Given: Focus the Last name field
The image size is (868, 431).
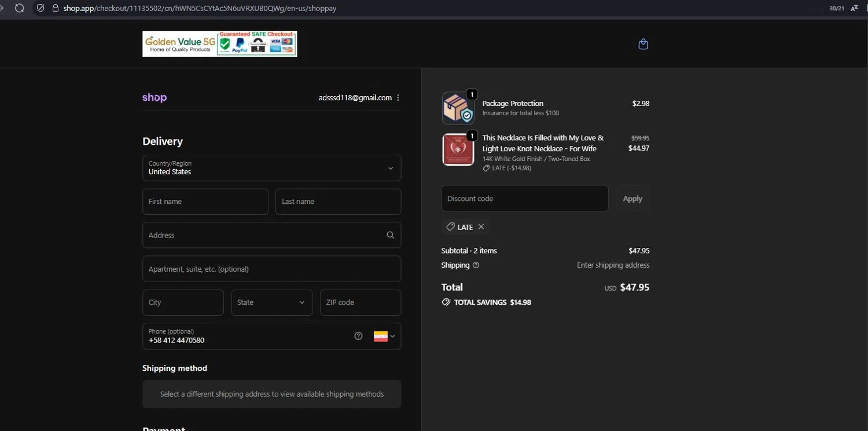Looking at the screenshot, I should pyautogui.click(x=338, y=202).
